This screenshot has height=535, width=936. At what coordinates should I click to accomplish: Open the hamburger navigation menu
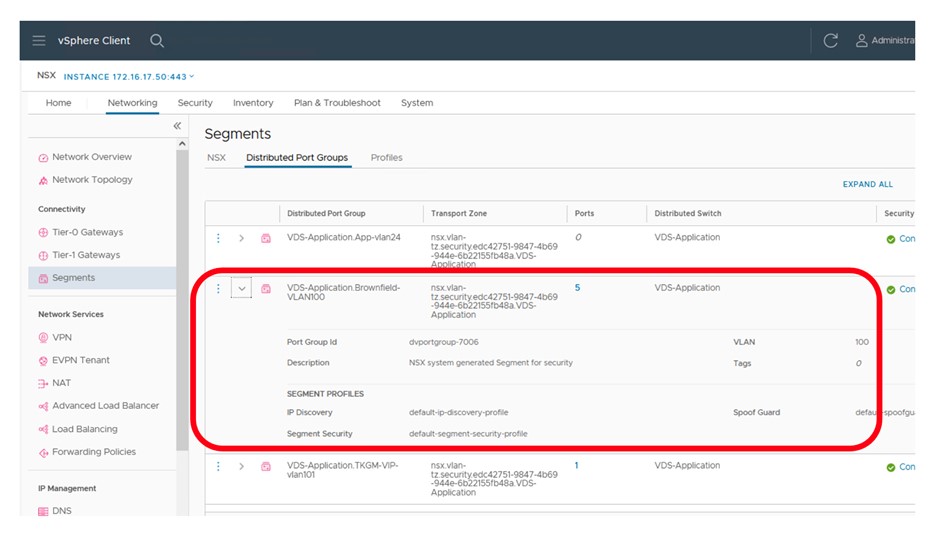[39, 41]
